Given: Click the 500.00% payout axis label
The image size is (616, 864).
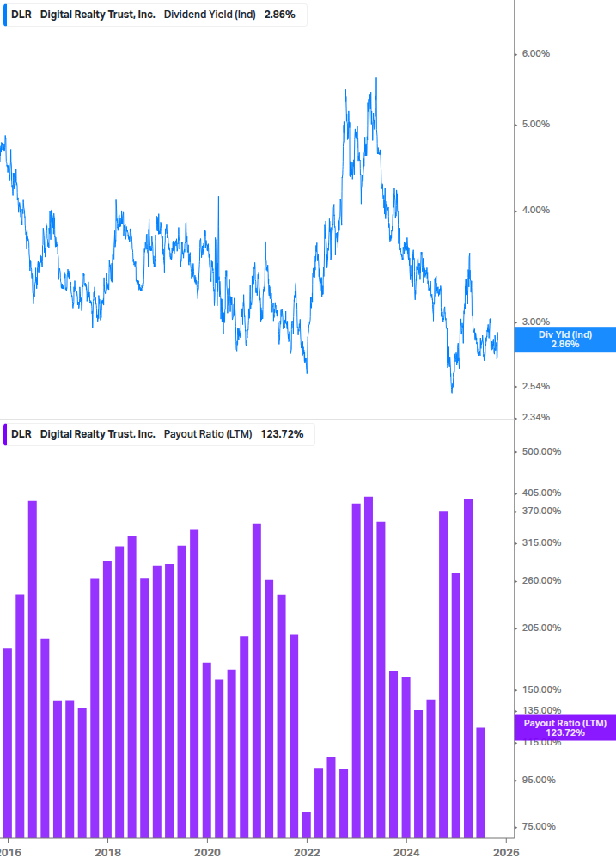Looking at the screenshot, I should click(541, 452).
